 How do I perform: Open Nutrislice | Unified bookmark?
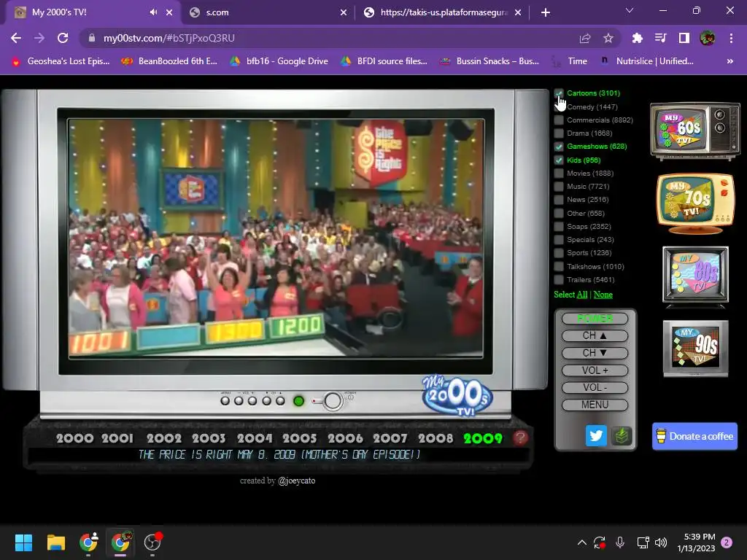click(x=647, y=61)
